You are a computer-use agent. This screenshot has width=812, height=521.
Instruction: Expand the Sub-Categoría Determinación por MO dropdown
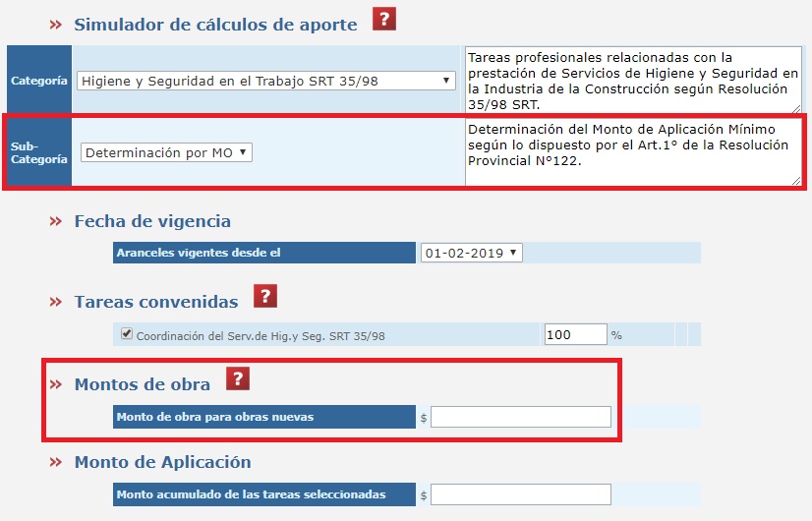point(167,152)
